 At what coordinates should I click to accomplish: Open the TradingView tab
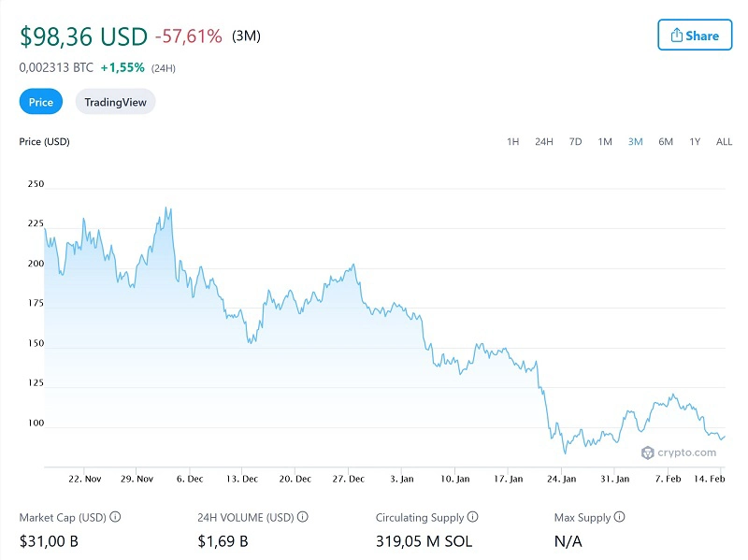click(x=115, y=102)
